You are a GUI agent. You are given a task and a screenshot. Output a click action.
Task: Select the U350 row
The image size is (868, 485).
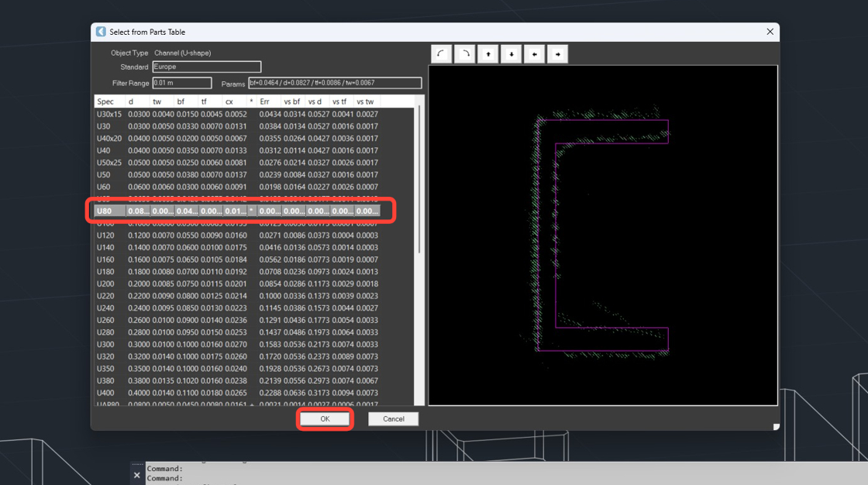tap(237, 369)
